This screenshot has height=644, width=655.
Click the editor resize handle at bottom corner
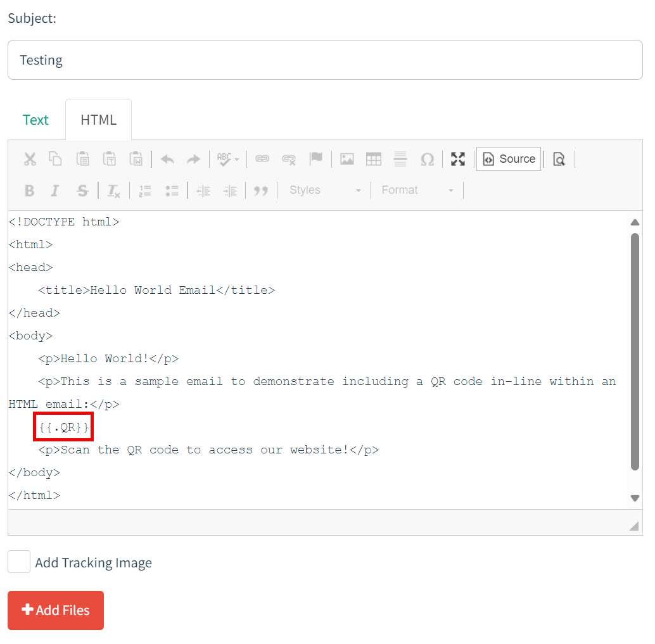[634, 526]
